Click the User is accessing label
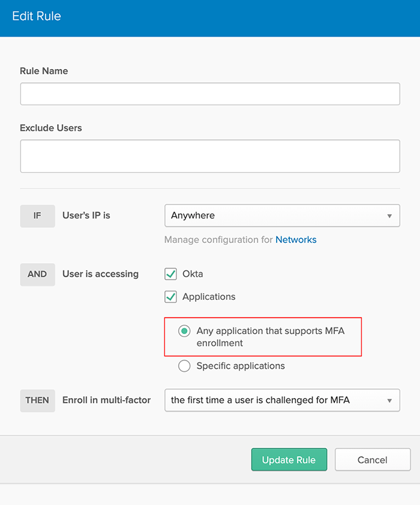The width and height of the screenshot is (420, 505). pyautogui.click(x=100, y=274)
